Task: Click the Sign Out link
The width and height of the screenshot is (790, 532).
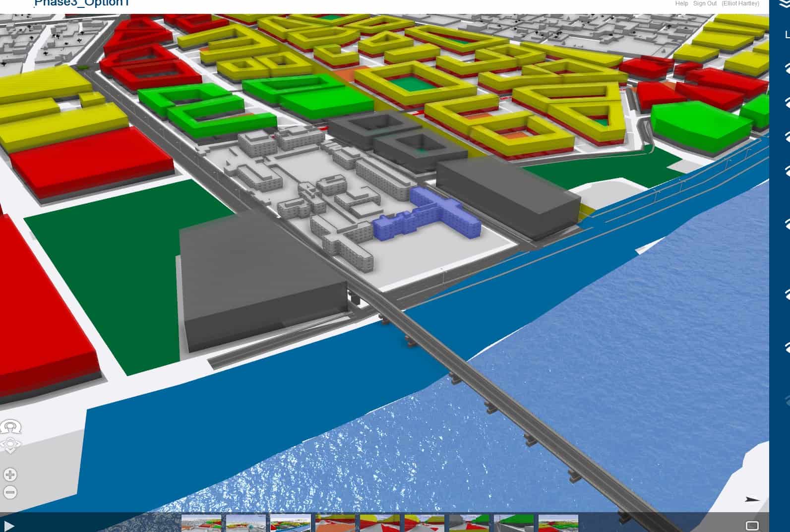Action: pyautogui.click(x=705, y=3)
